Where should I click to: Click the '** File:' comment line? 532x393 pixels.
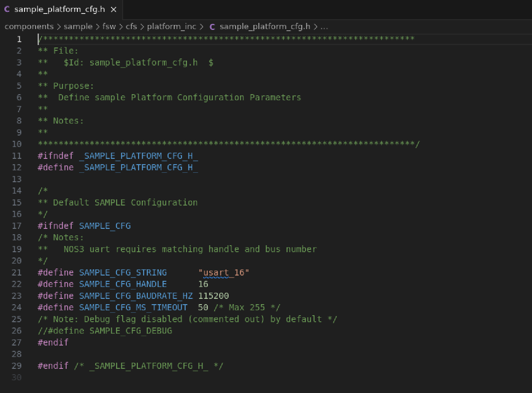58,51
